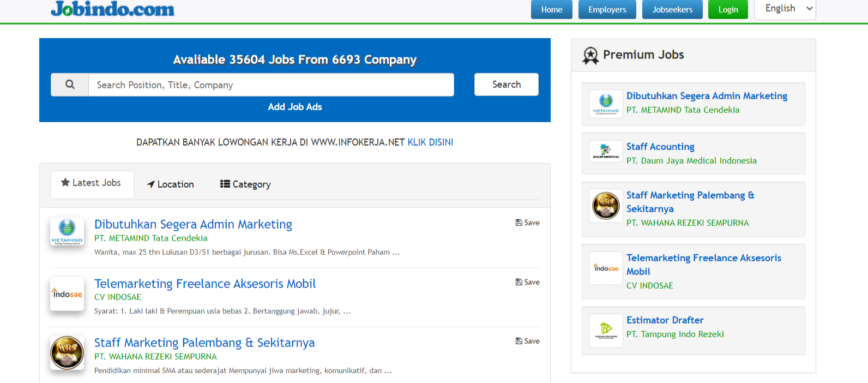Image resolution: width=868 pixels, height=383 pixels.
Task: Switch to the Location tab
Action: point(171,184)
